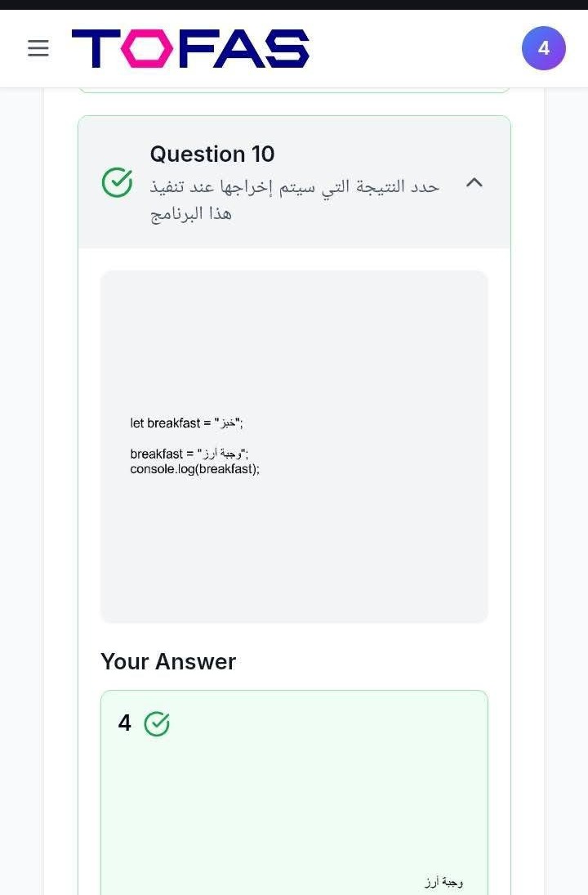The image size is (588, 895).
Task: Select the Arabic question prompt text
Action: (x=294, y=199)
